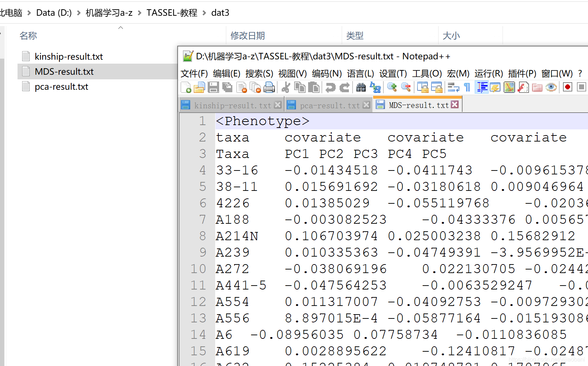
Task: Toggle Show All Characters paragraph mark
Action: (x=466, y=87)
